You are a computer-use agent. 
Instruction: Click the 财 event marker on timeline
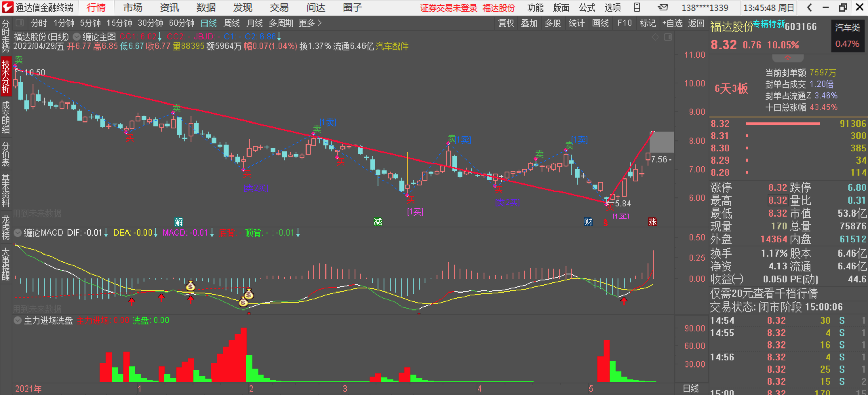[x=588, y=222]
